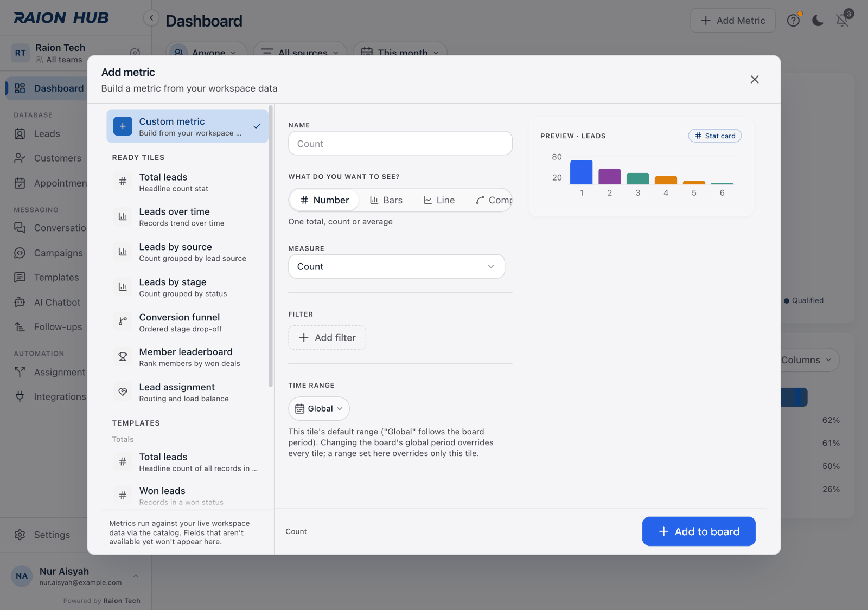Screen dimensions: 868x610
Task: Go to Customers in sidebar
Action: (48, 158)
